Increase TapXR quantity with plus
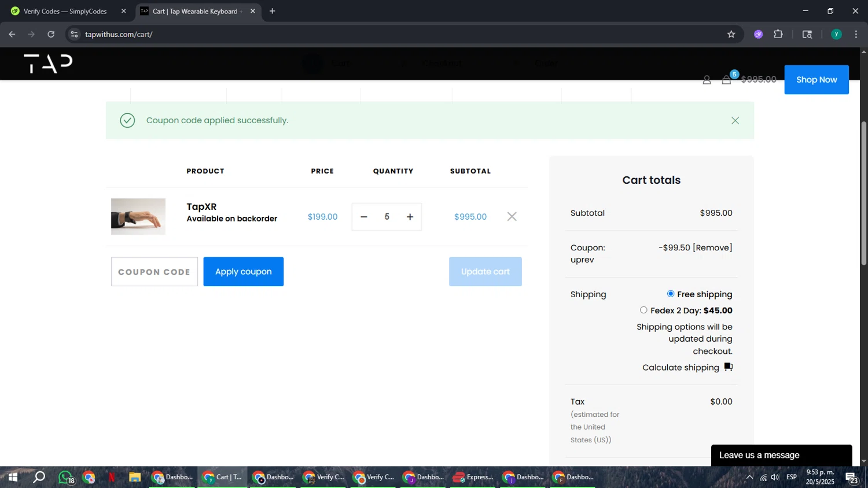Viewport: 868px width, 488px height. pyautogui.click(x=410, y=217)
